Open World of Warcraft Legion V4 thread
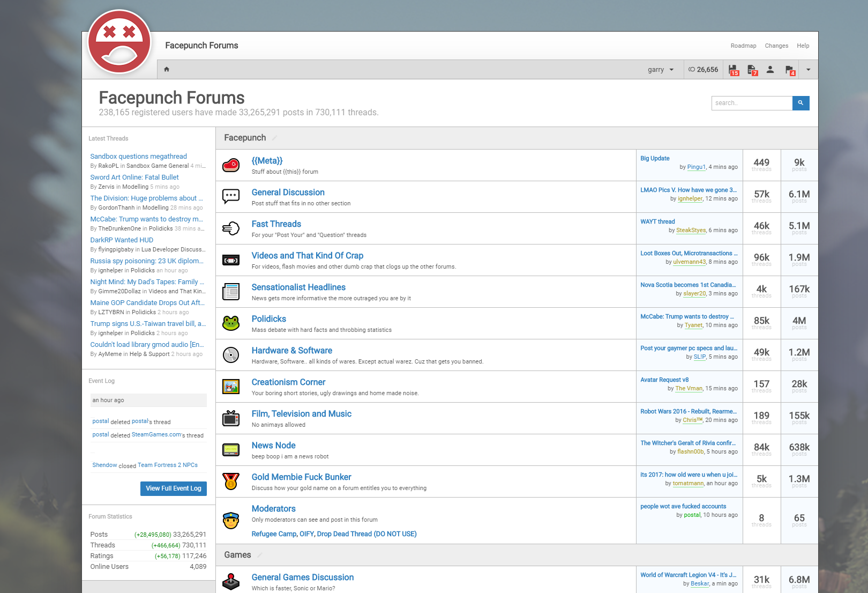 click(x=689, y=575)
